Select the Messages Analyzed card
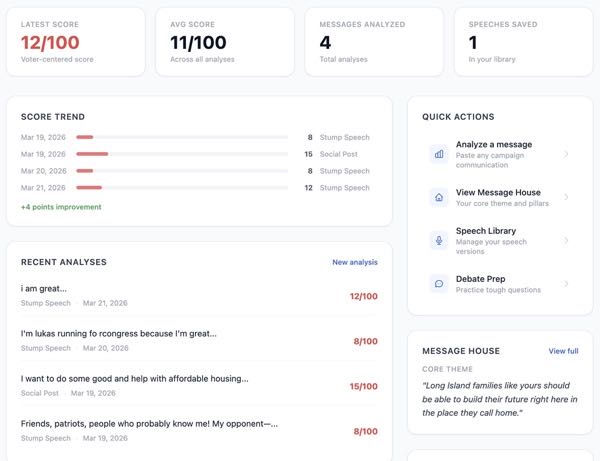This screenshot has width=600, height=461. (x=374, y=42)
